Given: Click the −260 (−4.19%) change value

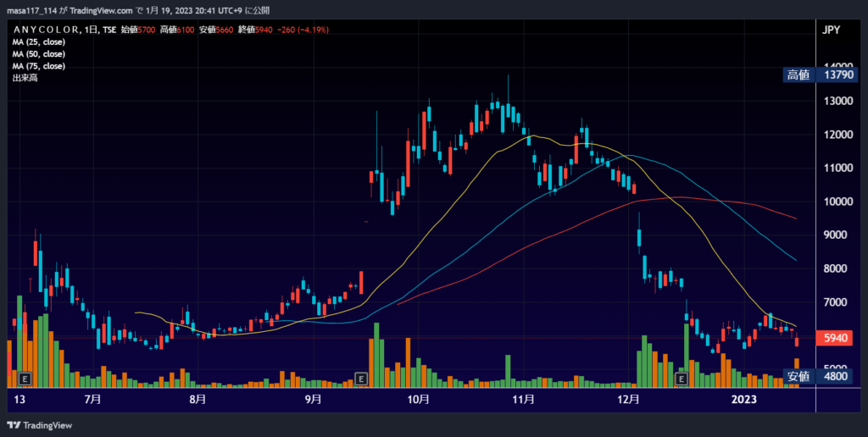Looking at the screenshot, I should pos(303,30).
